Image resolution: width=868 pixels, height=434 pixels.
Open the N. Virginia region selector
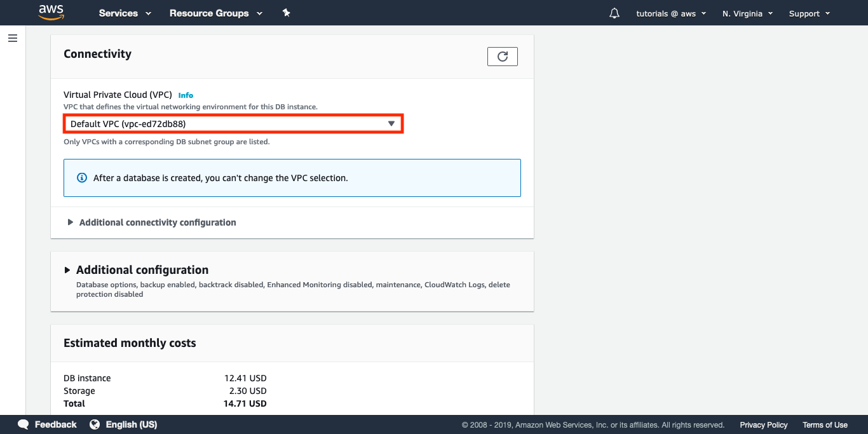747,13
